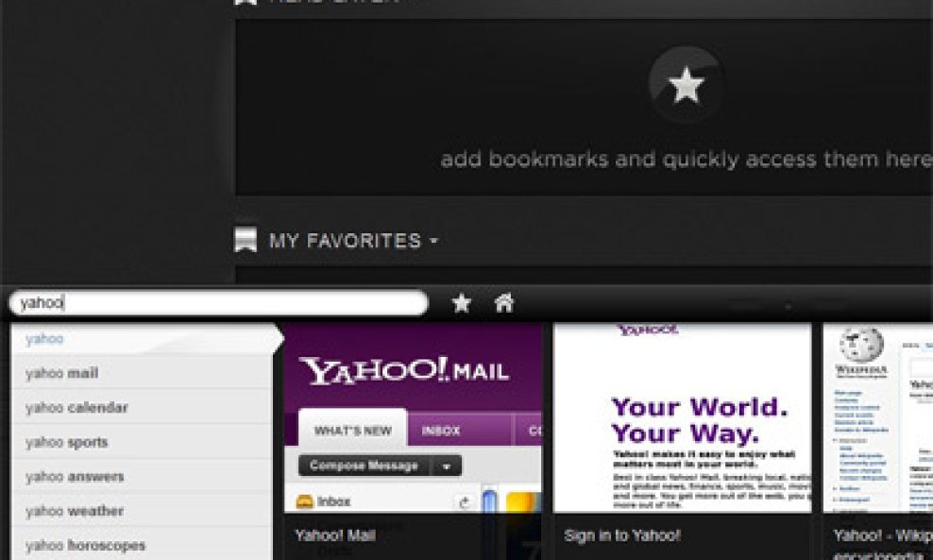Image resolution: width=933 pixels, height=560 pixels.
Task: Click the large star in the empty bookmarks area
Action: click(687, 84)
